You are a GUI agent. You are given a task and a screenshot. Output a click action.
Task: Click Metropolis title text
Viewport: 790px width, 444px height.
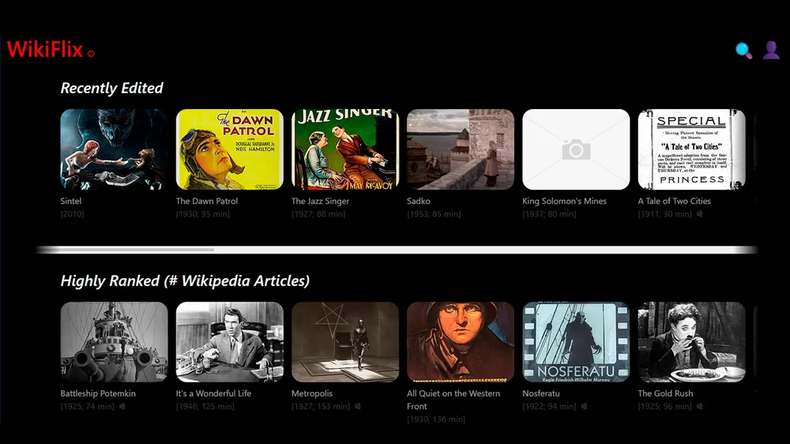[312, 394]
